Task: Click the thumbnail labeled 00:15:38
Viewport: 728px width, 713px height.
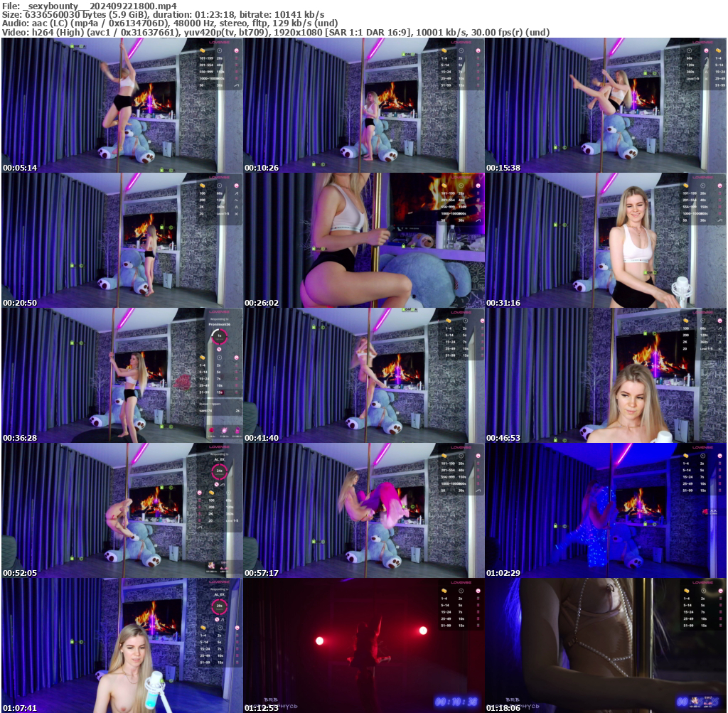Action: [x=606, y=105]
